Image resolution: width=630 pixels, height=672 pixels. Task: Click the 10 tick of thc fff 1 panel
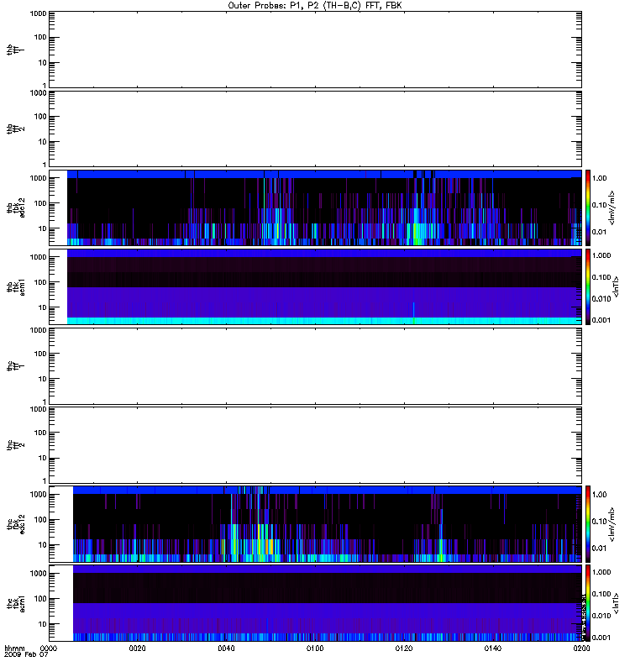click(x=42, y=380)
